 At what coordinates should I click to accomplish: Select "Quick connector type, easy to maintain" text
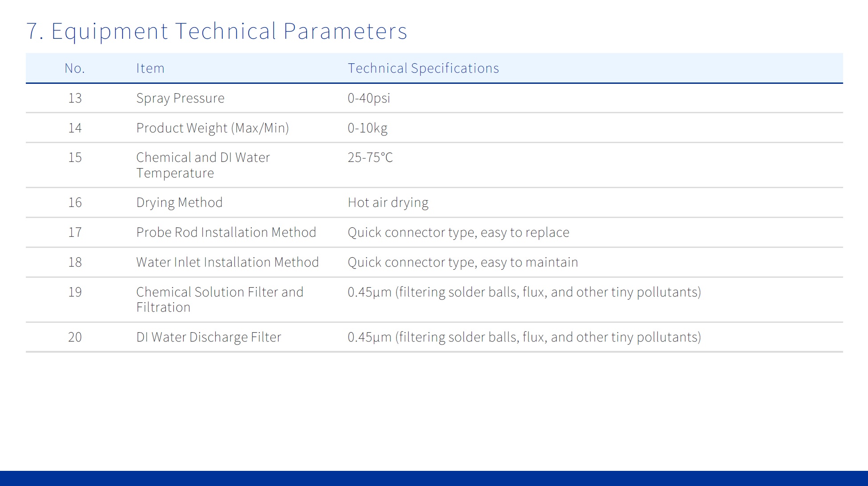[x=463, y=262]
